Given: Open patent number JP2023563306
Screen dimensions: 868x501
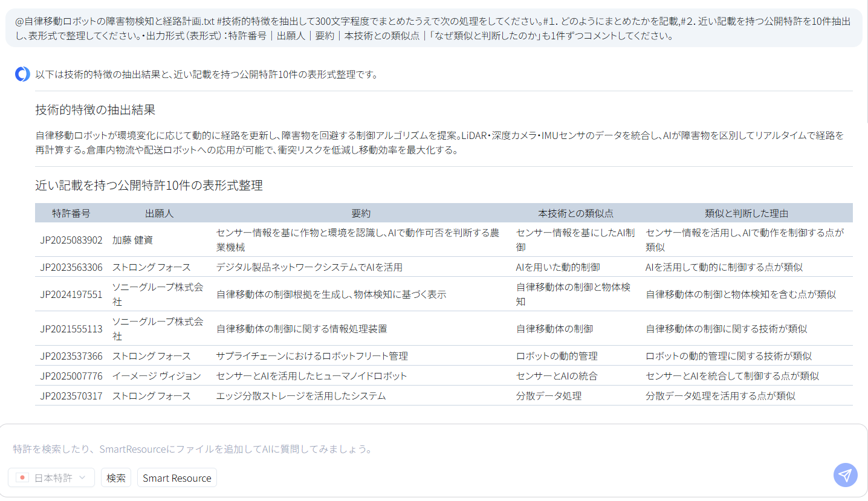Looking at the screenshot, I should (71, 267).
